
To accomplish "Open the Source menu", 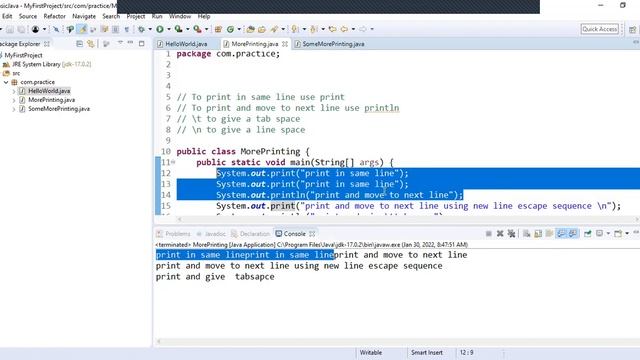I will [x=28, y=16].
